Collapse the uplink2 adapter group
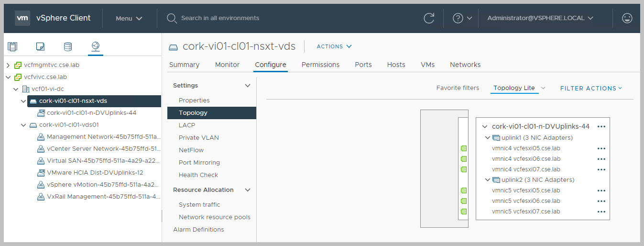 (x=487, y=180)
